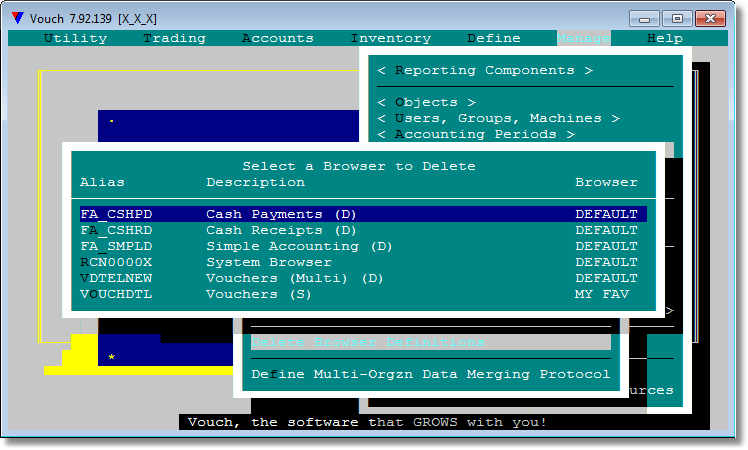Open the Accounts menu
The height and width of the screenshot is (450, 748).
tap(278, 38)
